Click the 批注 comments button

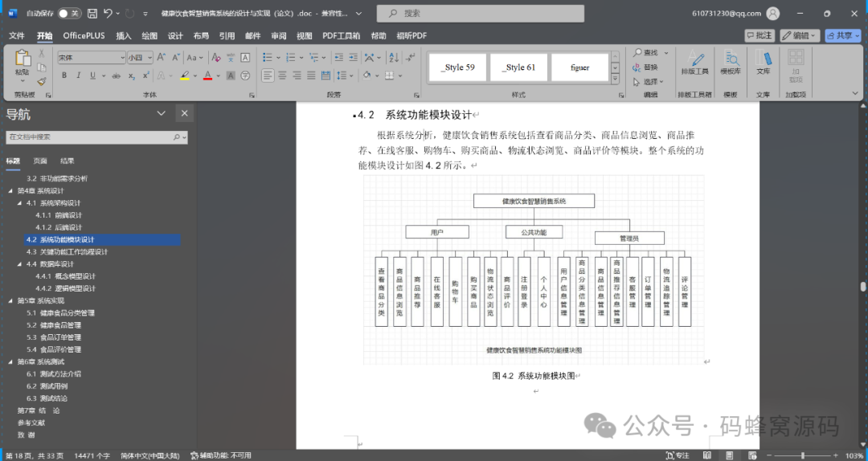click(x=759, y=35)
